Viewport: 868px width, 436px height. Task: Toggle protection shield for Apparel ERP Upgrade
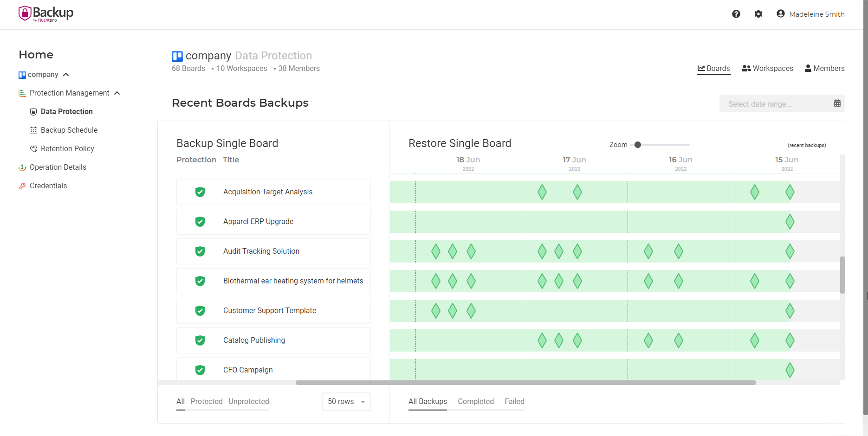[x=200, y=222]
